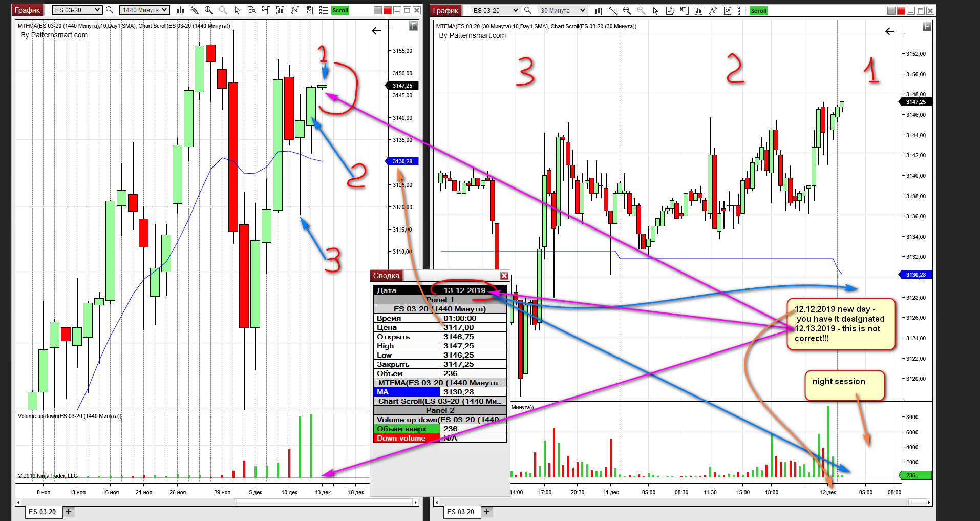Click the red link swatch in the 30 Минута window

pyautogui.click(x=901, y=11)
